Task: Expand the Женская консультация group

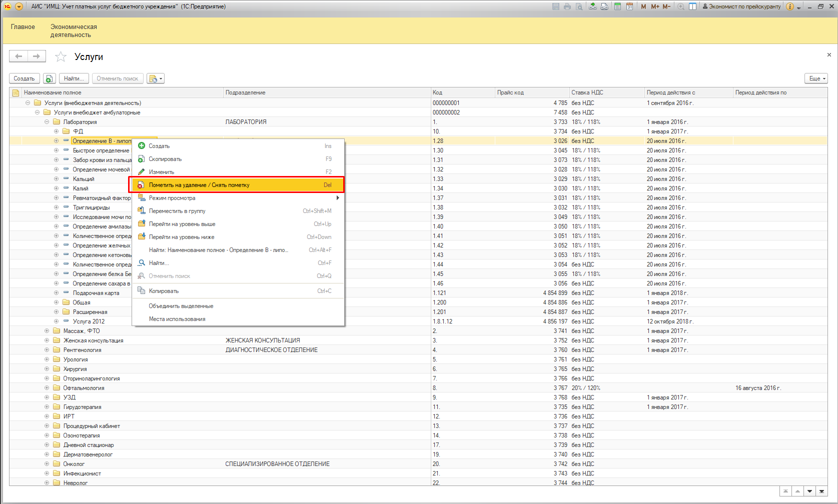Action: click(x=47, y=340)
